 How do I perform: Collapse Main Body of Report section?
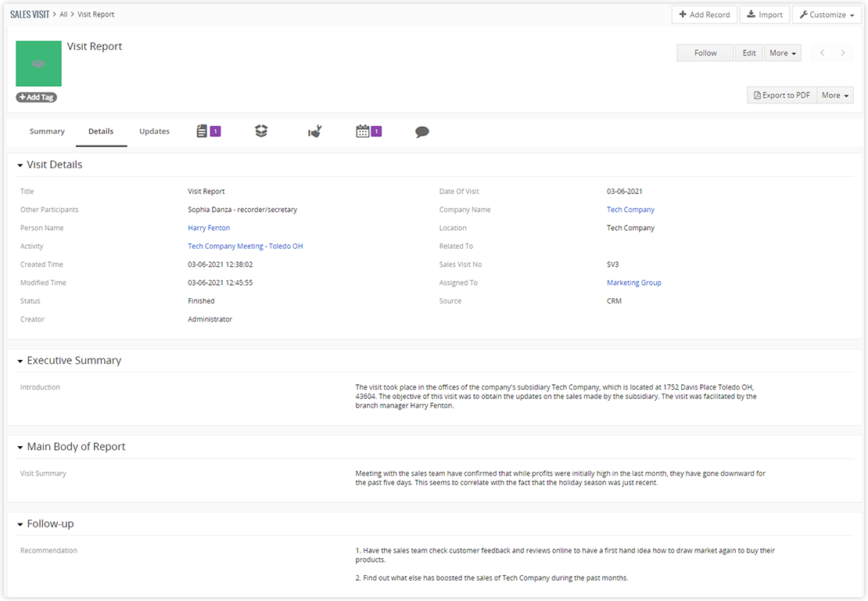click(20, 447)
